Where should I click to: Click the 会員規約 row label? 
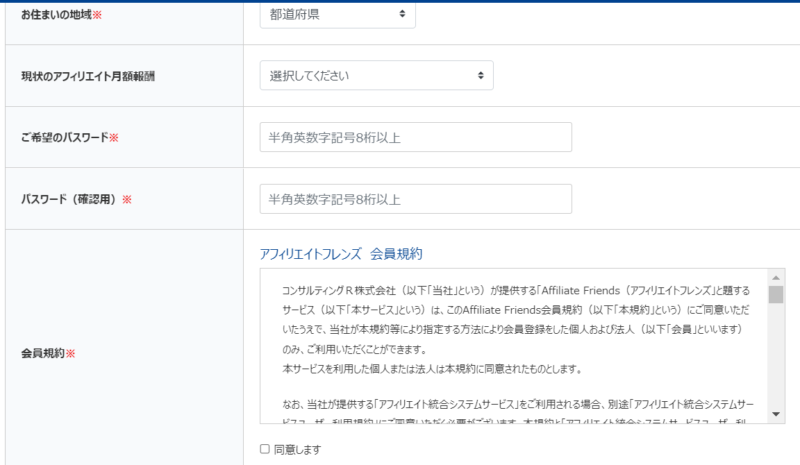(43, 353)
